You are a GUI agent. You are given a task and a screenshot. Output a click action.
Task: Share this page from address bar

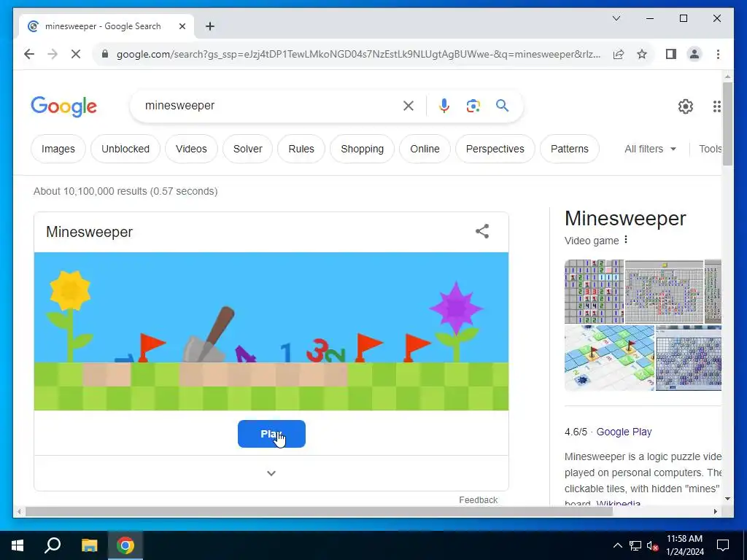tap(619, 54)
